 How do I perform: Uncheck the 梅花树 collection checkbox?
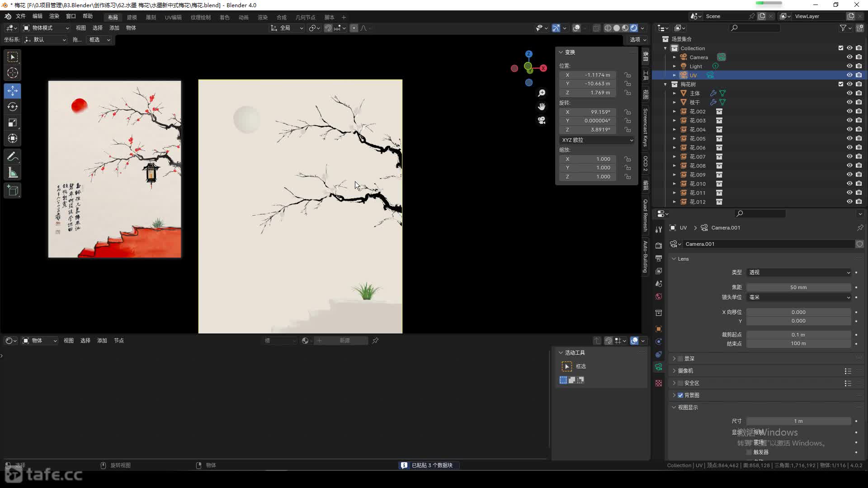click(841, 84)
